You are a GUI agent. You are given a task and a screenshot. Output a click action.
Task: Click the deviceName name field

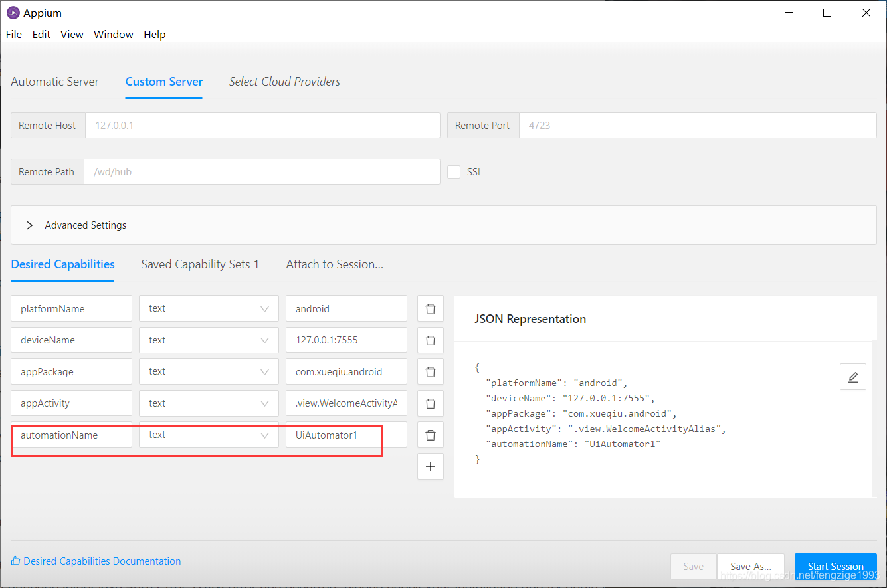72,340
